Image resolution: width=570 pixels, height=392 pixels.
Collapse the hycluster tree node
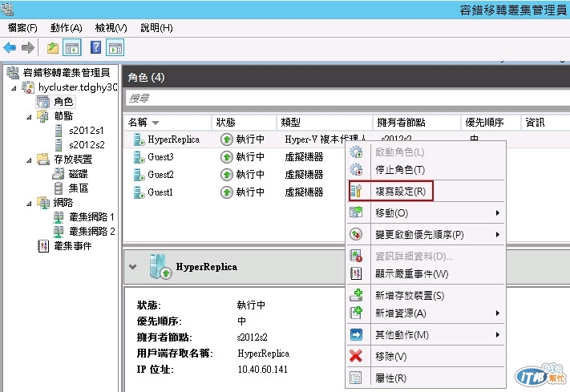tap(14, 88)
